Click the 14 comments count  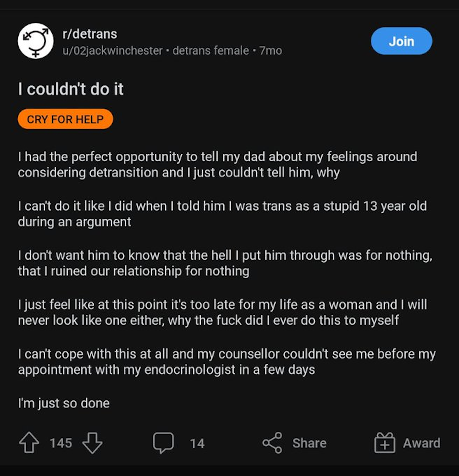(x=197, y=443)
